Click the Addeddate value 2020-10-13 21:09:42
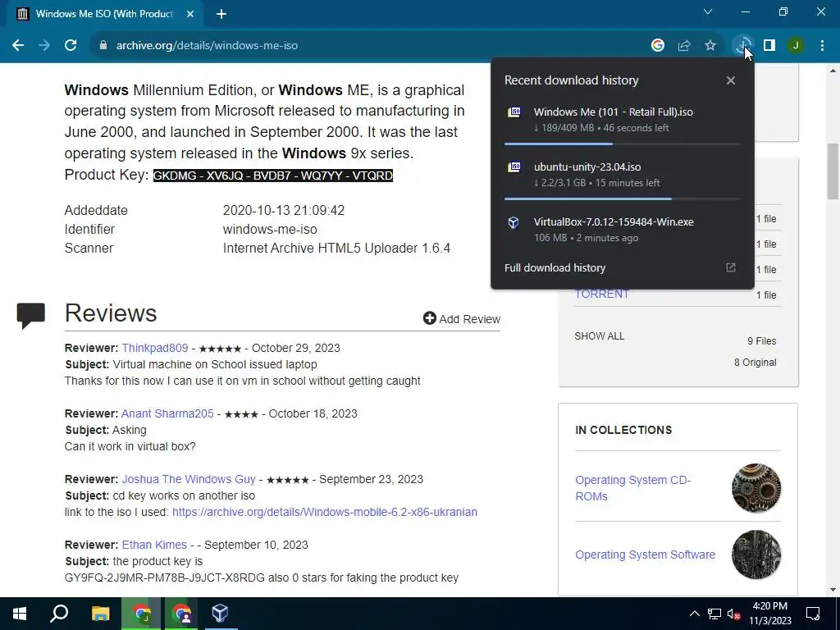The width and height of the screenshot is (840, 630). (x=283, y=210)
